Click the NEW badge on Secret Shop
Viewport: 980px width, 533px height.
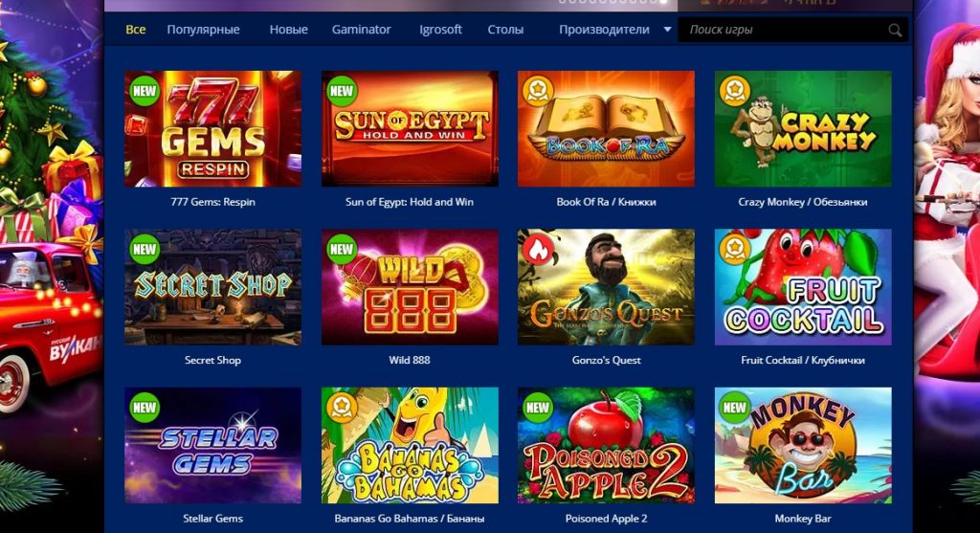(145, 250)
